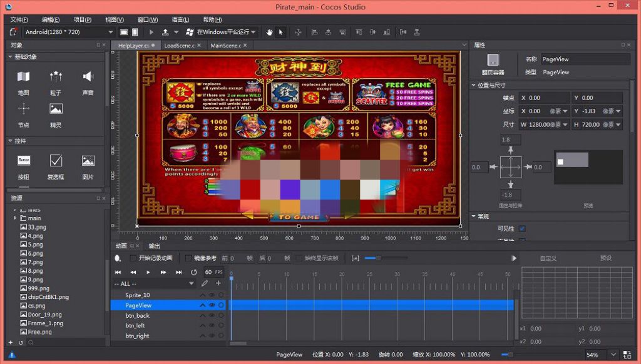Click the four-way move icon in toolbar
Image resolution: width=641 pixels, height=364 pixels.
click(299, 32)
